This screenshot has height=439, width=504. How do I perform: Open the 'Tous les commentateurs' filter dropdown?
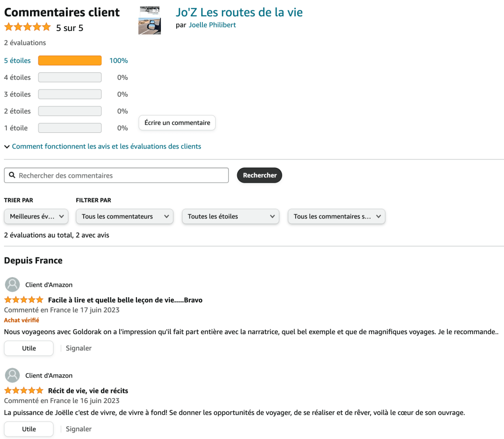[x=124, y=217]
